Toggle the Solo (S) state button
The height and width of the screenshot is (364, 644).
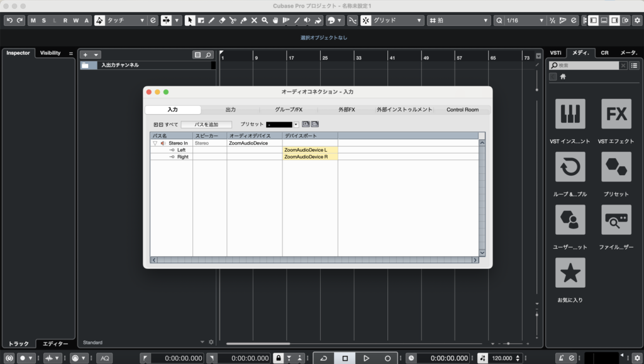coord(43,21)
